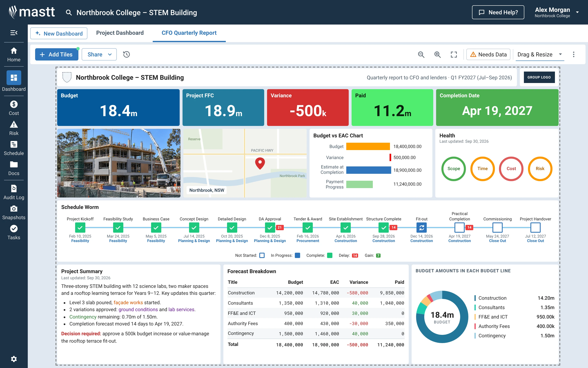
Task: Open settings gear in sidebar
Action: click(14, 359)
